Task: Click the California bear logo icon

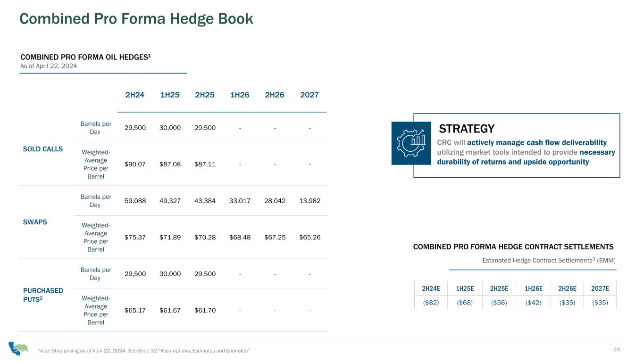Action: point(17,348)
